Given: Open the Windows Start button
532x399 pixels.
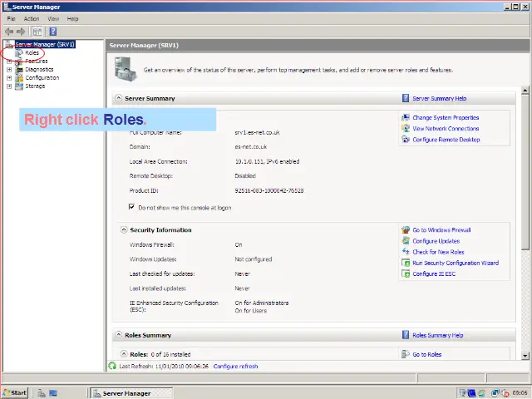Looking at the screenshot, I should point(15,392).
